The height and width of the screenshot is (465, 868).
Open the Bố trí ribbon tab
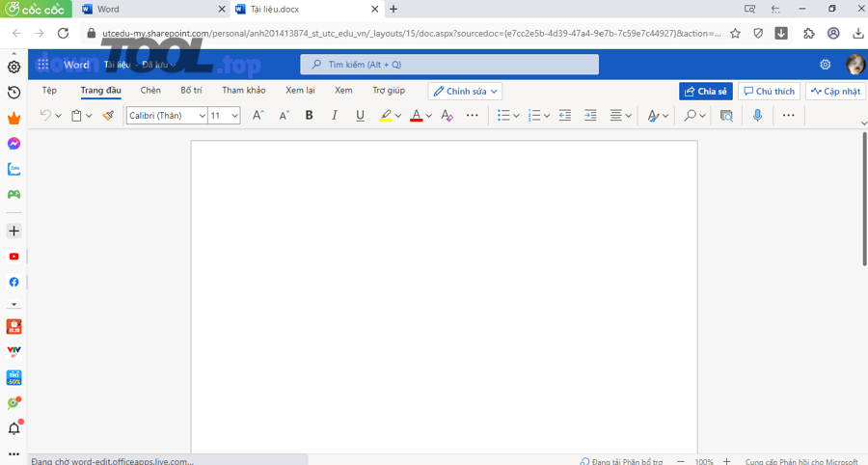(x=191, y=91)
